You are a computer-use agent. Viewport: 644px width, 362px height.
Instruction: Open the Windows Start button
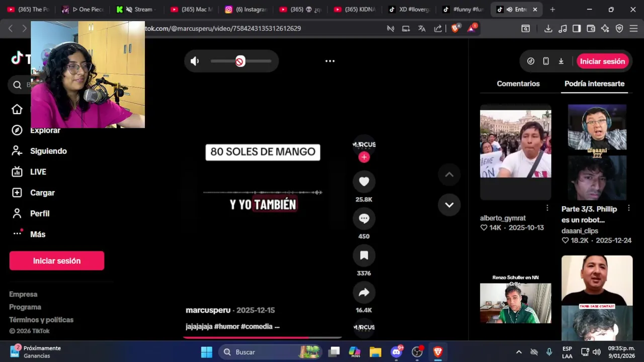coord(207,352)
